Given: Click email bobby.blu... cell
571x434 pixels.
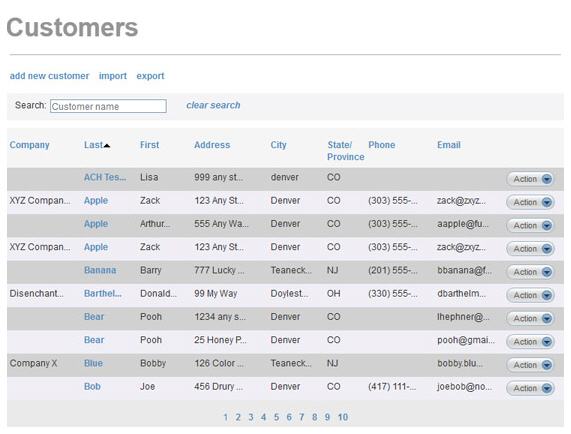Looking at the screenshot, I should [x=460, y=363].
